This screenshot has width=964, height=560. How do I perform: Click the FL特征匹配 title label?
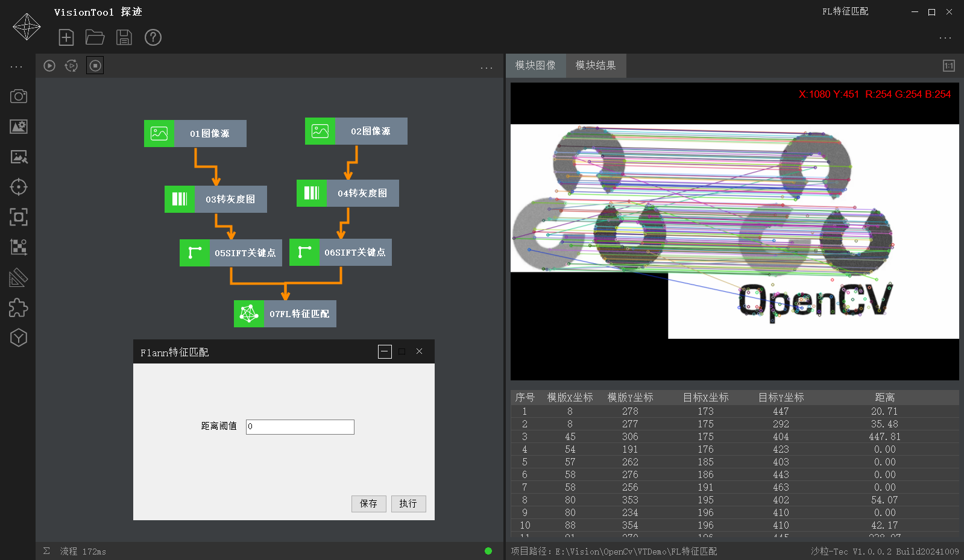[x=845, y=11]
